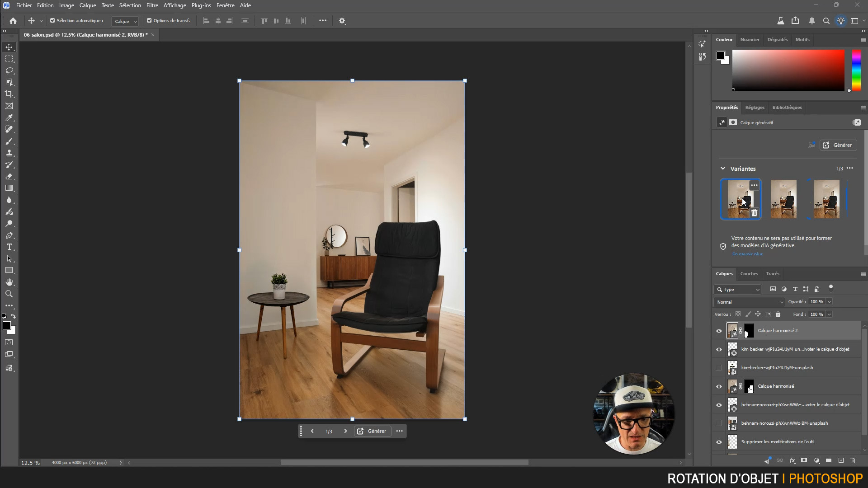Click the hue spectrum strip
The height and width of the screenshot is (488, 868).
click(856, 70)
